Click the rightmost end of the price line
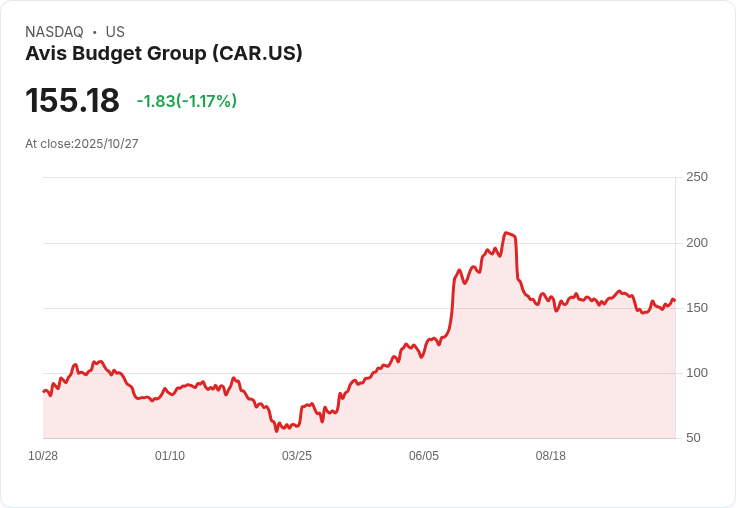The image size is (736, 508). pos(675,301)
